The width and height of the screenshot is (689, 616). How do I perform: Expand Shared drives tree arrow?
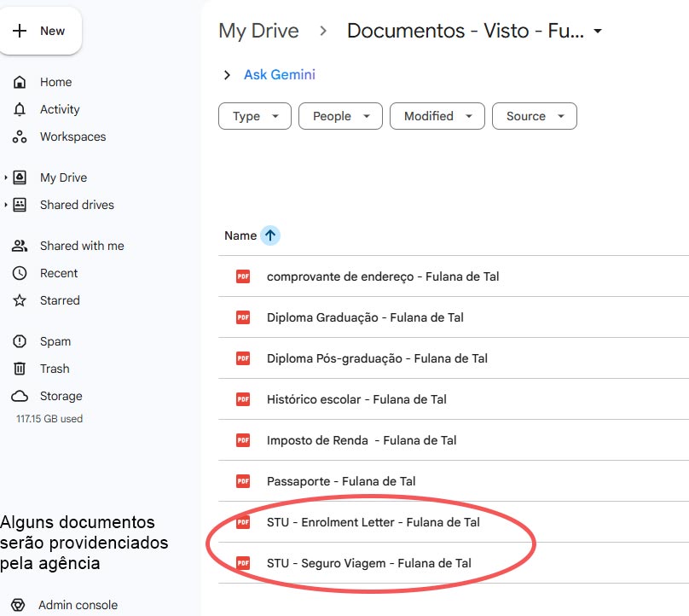pyautogui.click(x=6, y=205)
